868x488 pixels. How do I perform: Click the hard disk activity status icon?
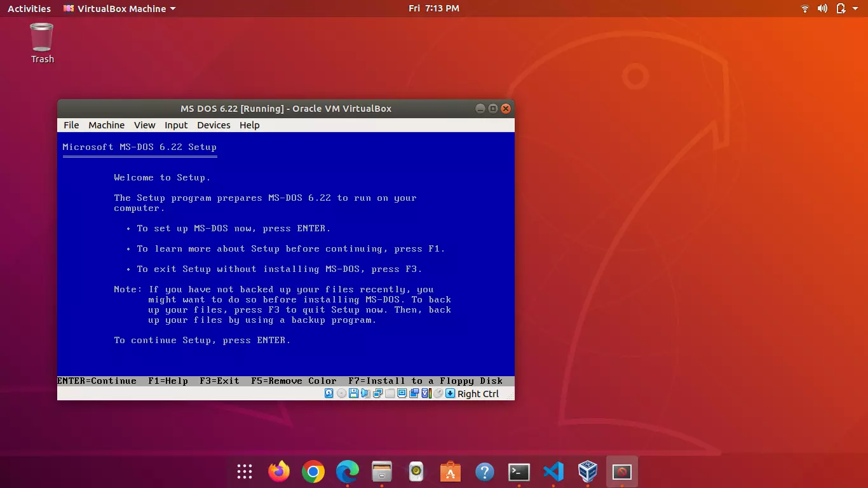[x=329, y=393]
